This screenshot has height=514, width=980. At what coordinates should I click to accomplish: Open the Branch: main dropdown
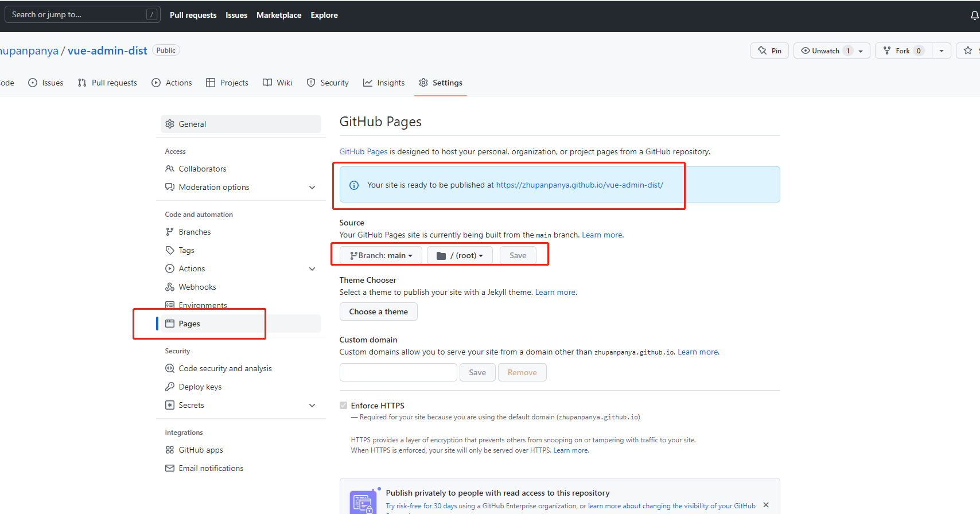[381, 255]
